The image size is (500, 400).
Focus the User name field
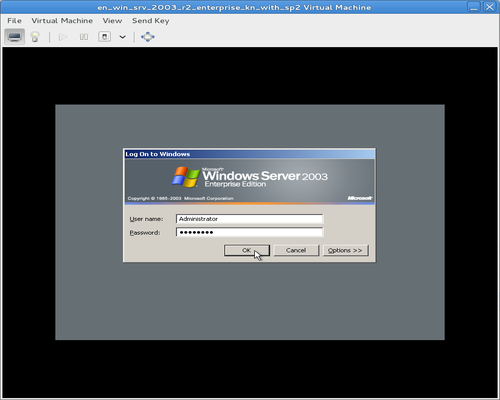[249, 219]
